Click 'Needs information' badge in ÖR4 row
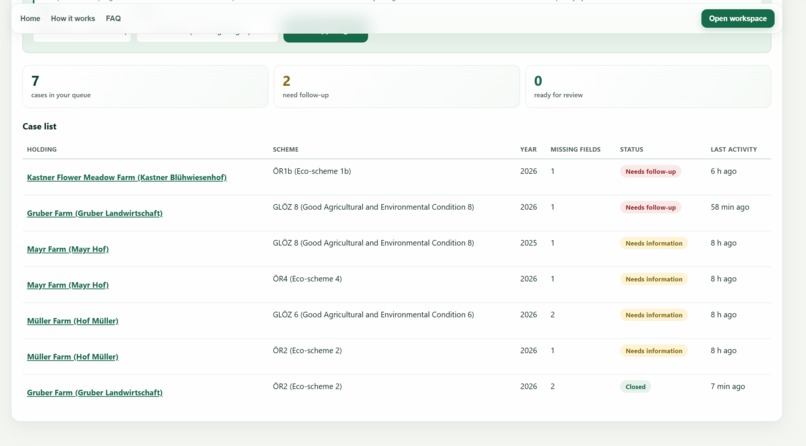The width and height of the screenshot is (806, 446). [x=653, y=280]
